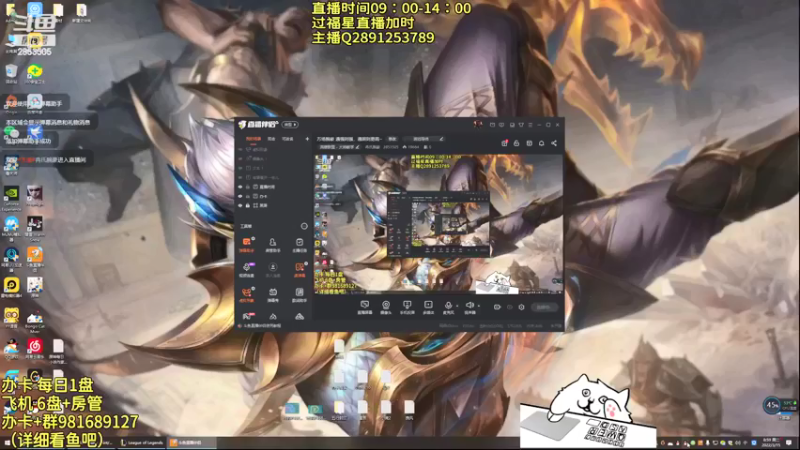Expand speaker options arrow
Viewport: 800px width, 450px height.
coord(479,306)
